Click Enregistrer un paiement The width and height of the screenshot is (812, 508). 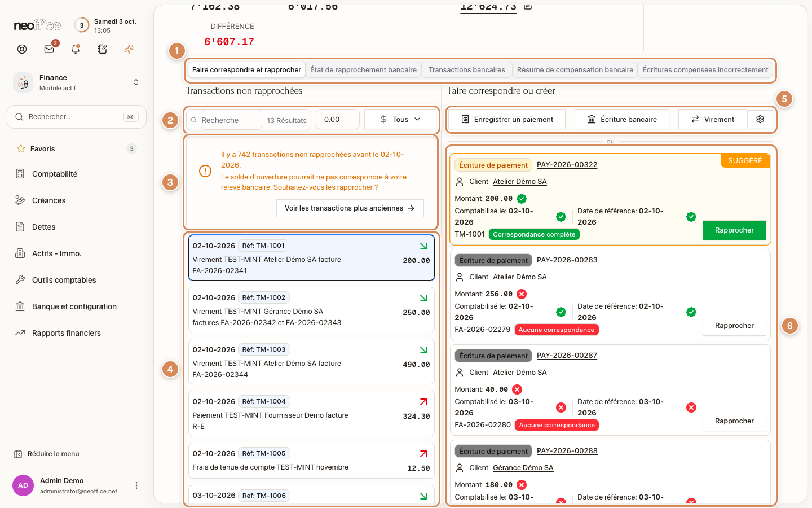click(x=507, y=119)
